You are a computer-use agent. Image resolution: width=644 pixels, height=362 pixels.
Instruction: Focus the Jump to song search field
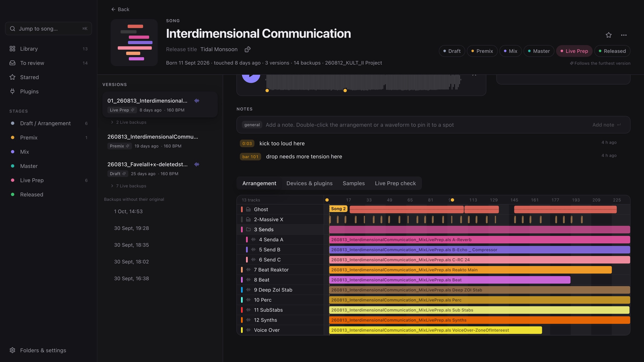click(x=49, y=29)
